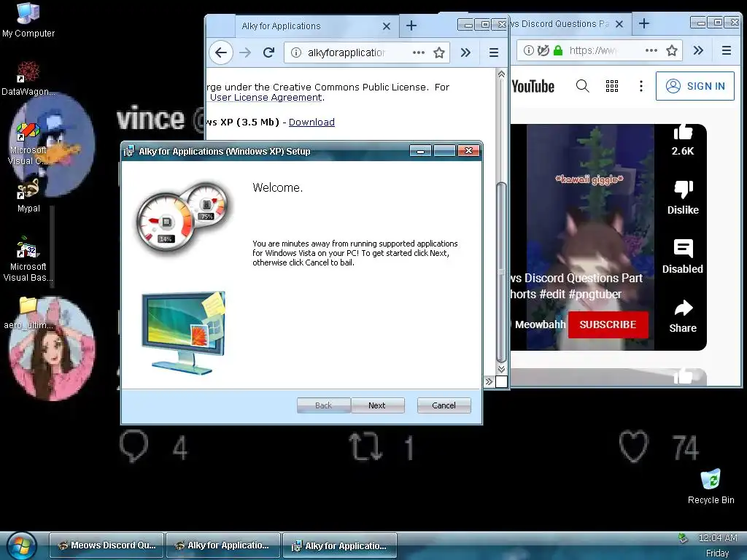The height and width of the screenshot is (560, 747).
Task: Open Microsoft Visual C desktop shortcut
Action: coord(28,144)
